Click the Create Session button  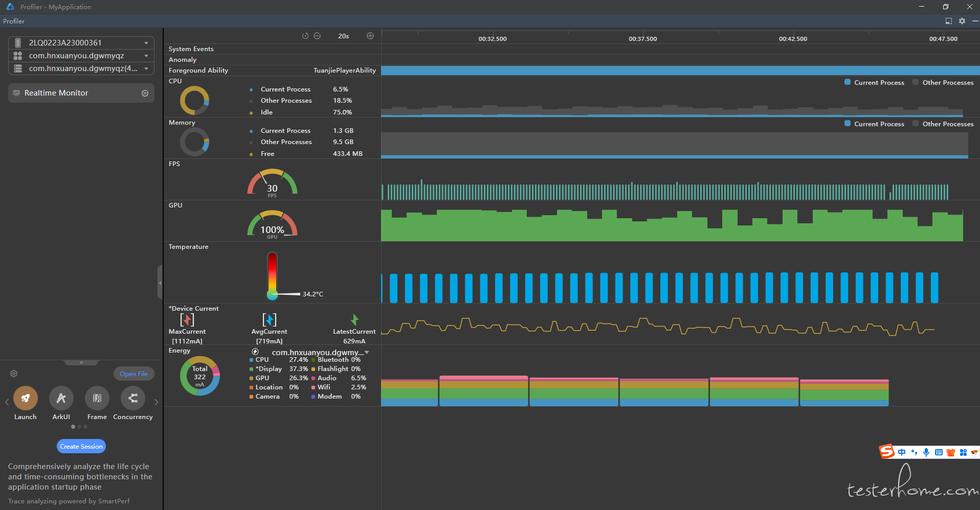click(x=81, y=446)
